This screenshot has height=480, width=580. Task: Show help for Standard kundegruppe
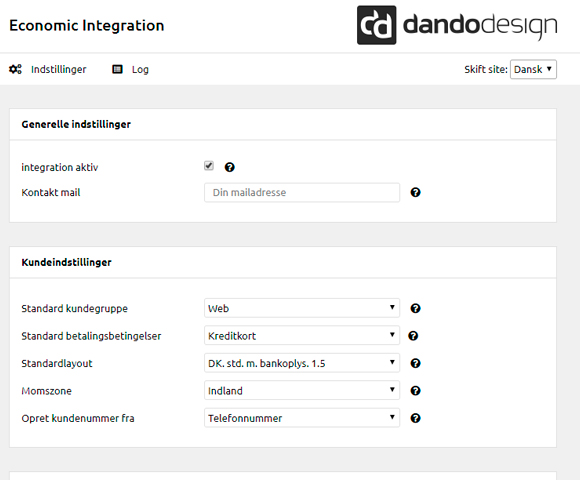(x=415, y=308)
